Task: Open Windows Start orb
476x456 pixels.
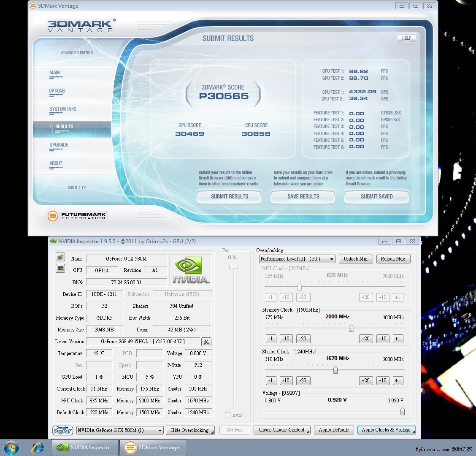Action: (11, 448)
